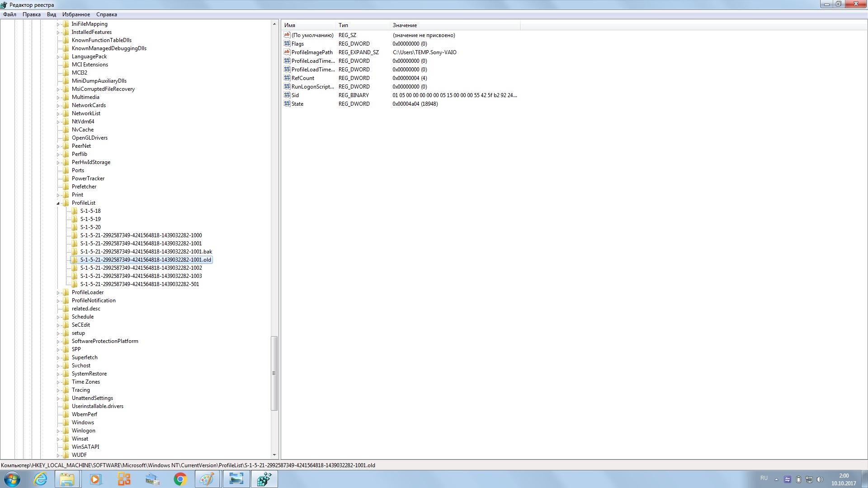The width and height of the screenshot is (868, 488).
Task: Open the Избранное menu
Action: (76, 14)
